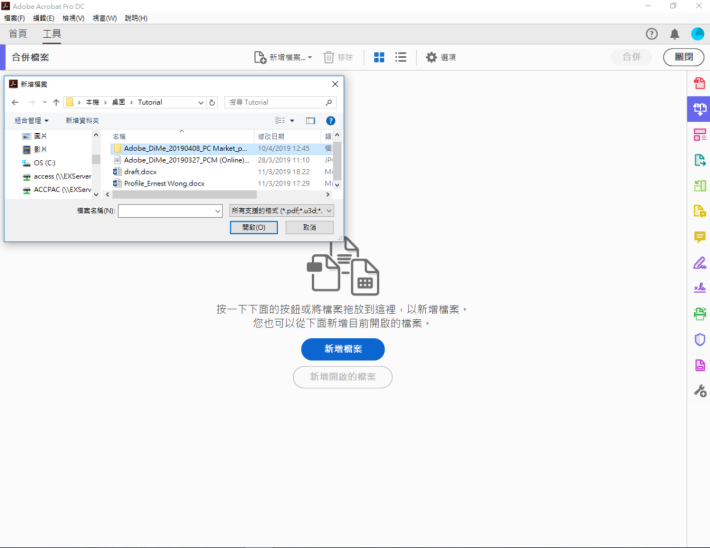The image size is (710, 548).
Task: Go up one folder level in dialog
Action: [x=56, y=102]
